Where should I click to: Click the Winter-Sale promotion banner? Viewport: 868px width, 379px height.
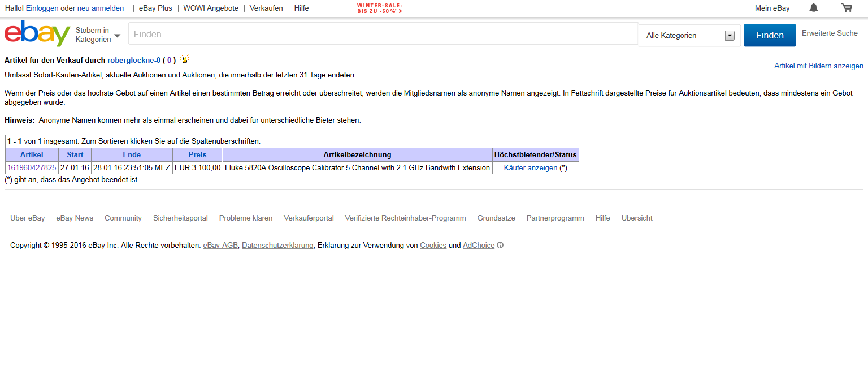point(380,8)
